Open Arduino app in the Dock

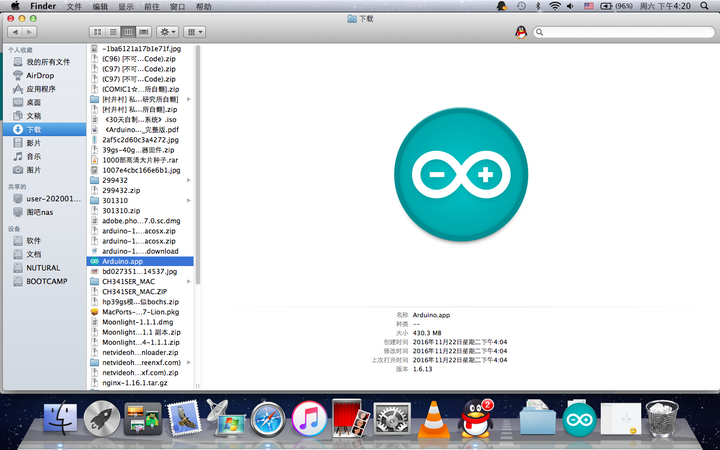pyautogui.click(x=579, y=419)
